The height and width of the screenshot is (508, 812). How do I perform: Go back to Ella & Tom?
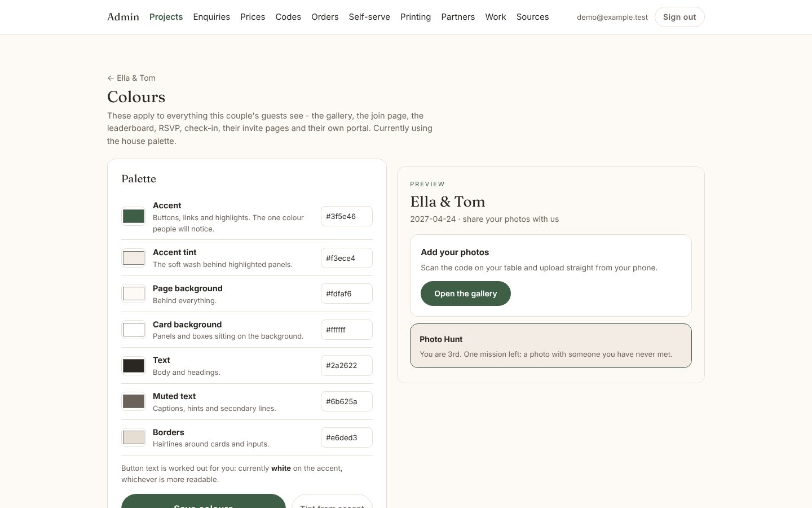[131, 78]
